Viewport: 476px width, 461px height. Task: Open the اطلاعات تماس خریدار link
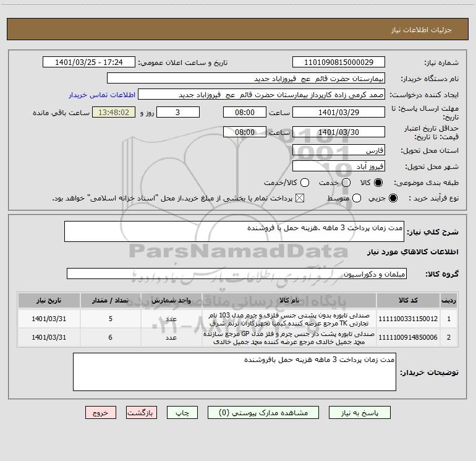click(x=102, y=95)
